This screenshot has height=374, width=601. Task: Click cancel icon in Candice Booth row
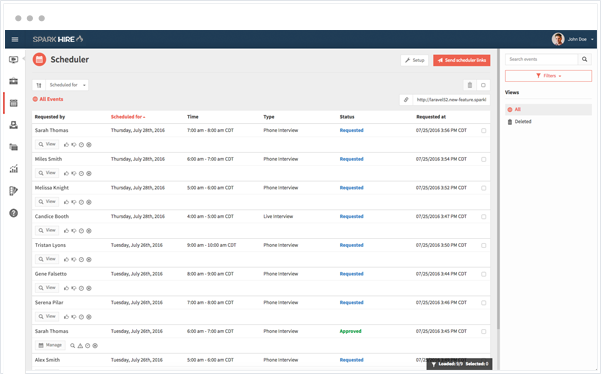point(89,231)
